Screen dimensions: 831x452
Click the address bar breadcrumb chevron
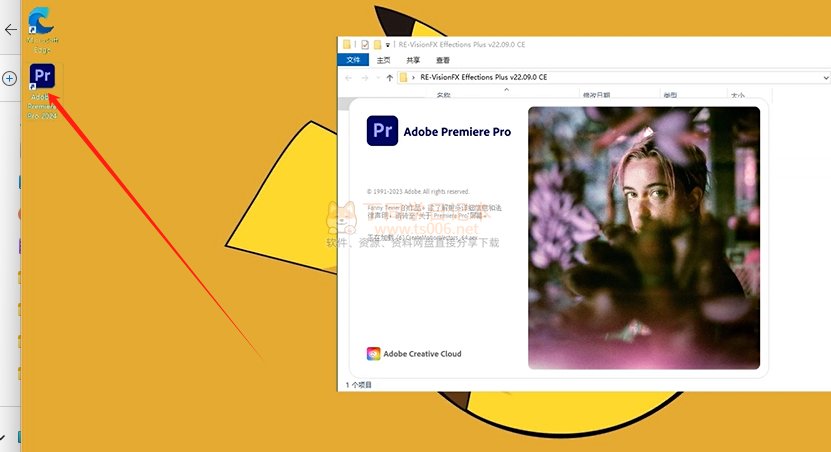coord(413,77)
